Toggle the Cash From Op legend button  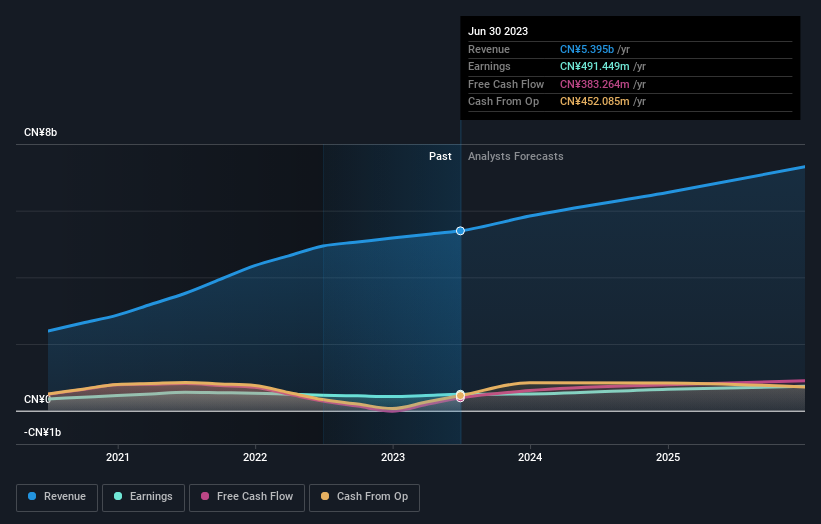point(364,497)
